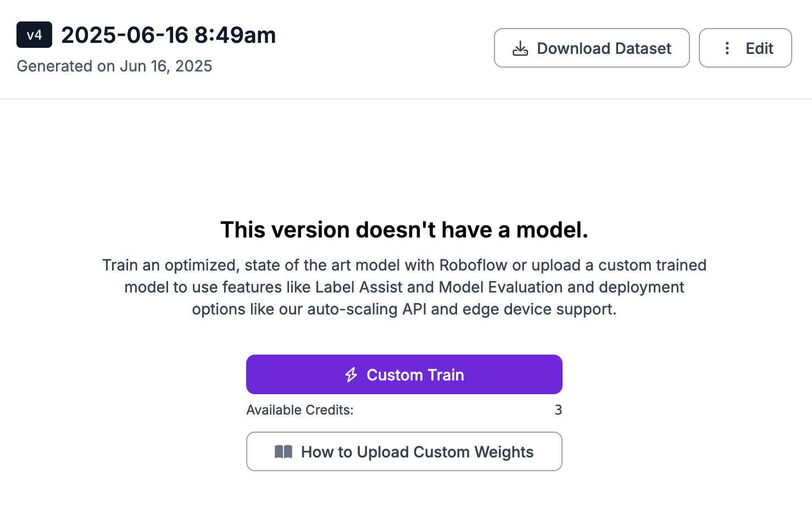This screenshot has height=530, width=812.
Task: Click the version title 2025-06-16 8:49am
Action: [x=169, y=35]
